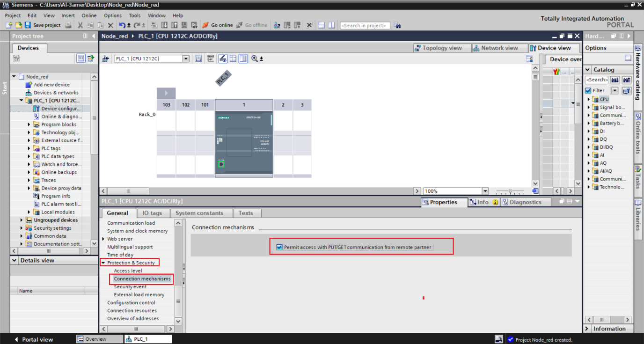Click the search-in-project binoculars icon

coord(397,25)
